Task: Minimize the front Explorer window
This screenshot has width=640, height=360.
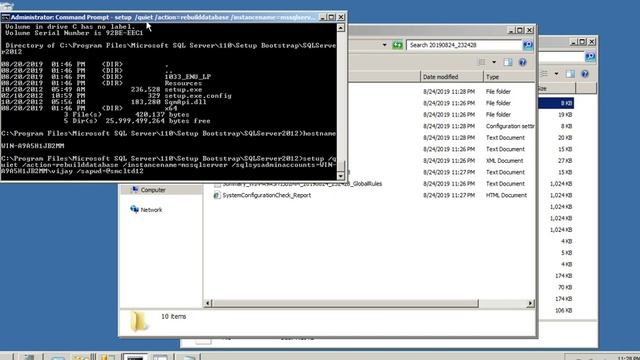Action: pyautogui.click(x=511, y=30)
